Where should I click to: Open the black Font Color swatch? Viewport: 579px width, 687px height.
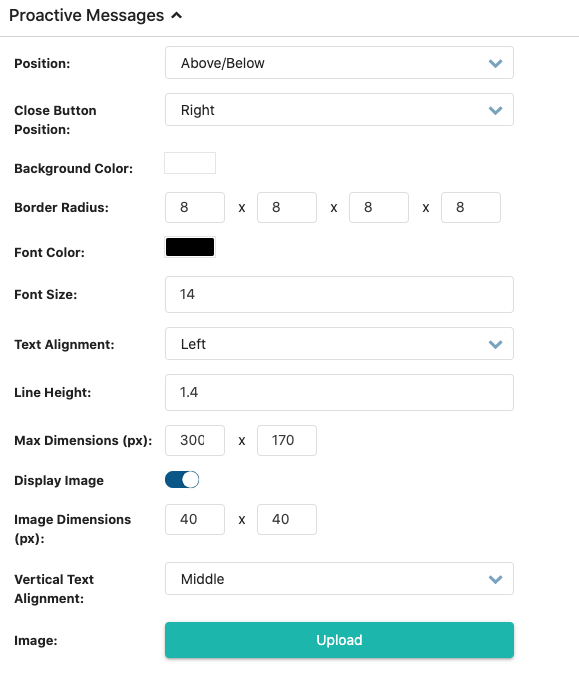(x=190, y=247)
